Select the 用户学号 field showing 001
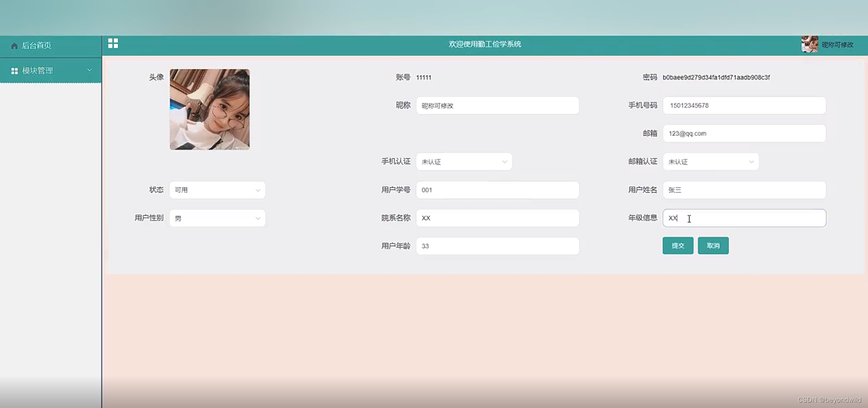The width and height of the screenshot is (868, 408). (x=497, y=190)
